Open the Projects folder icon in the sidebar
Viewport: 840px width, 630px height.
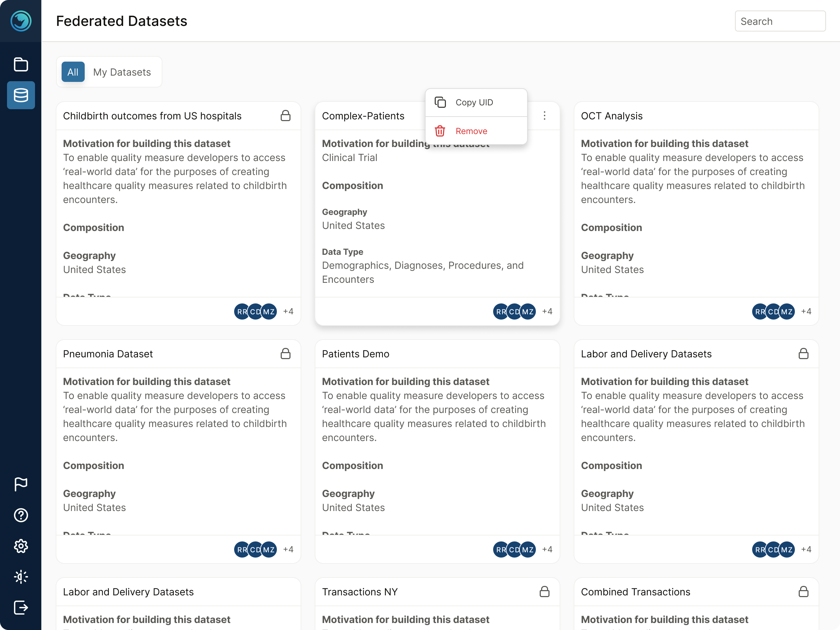(x=21, y=64)
